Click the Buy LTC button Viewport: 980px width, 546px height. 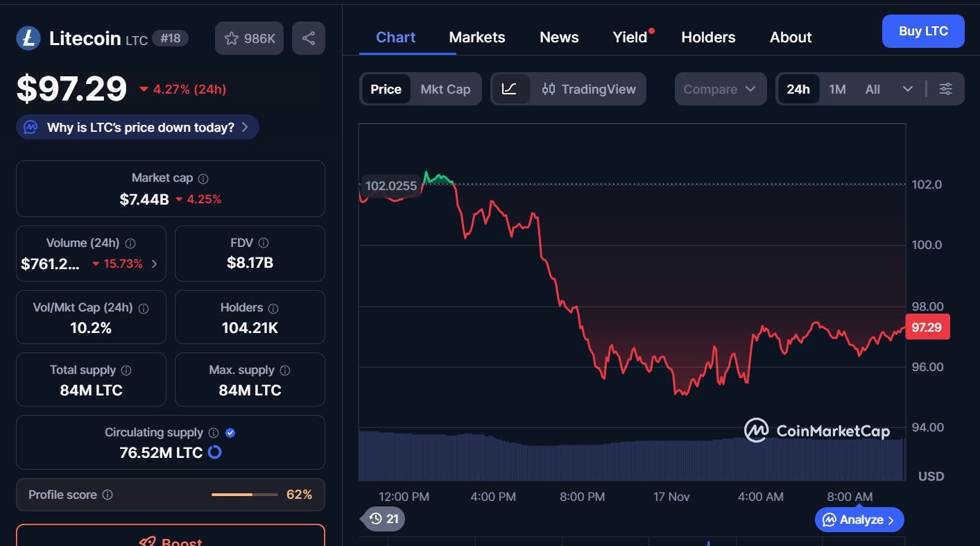click(x=923, y=31)
